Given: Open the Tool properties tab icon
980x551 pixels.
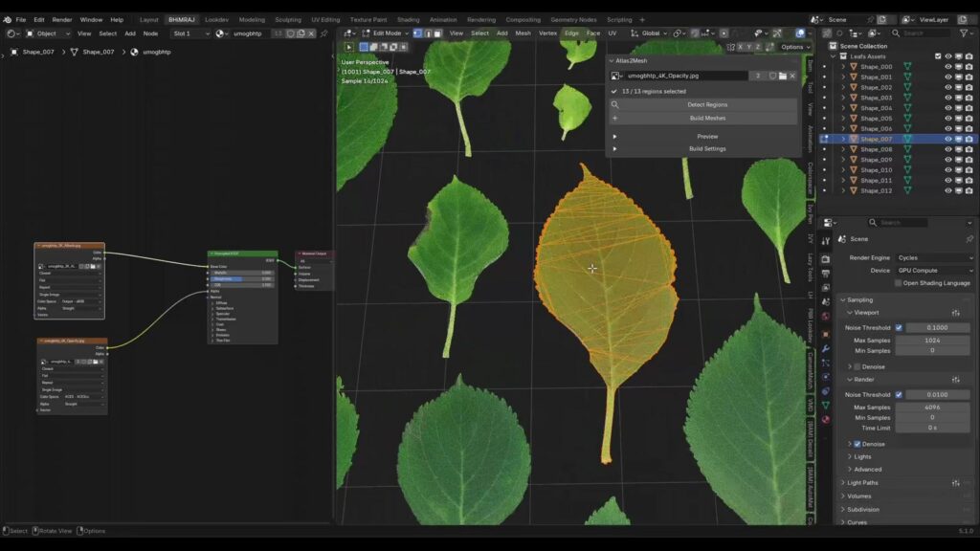Looking at the screenshot, I should 826,240.
